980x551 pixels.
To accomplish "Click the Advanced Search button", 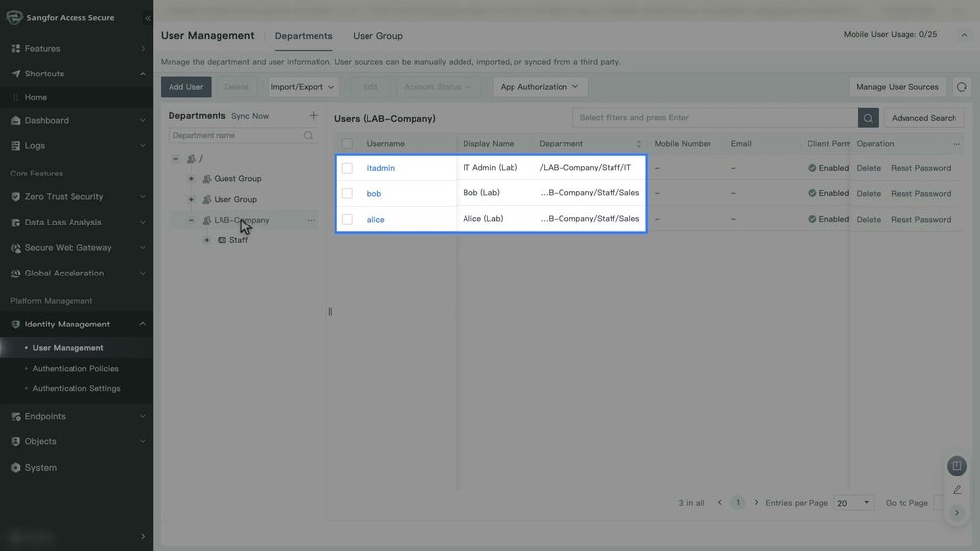I will click(x=924, y=118).
